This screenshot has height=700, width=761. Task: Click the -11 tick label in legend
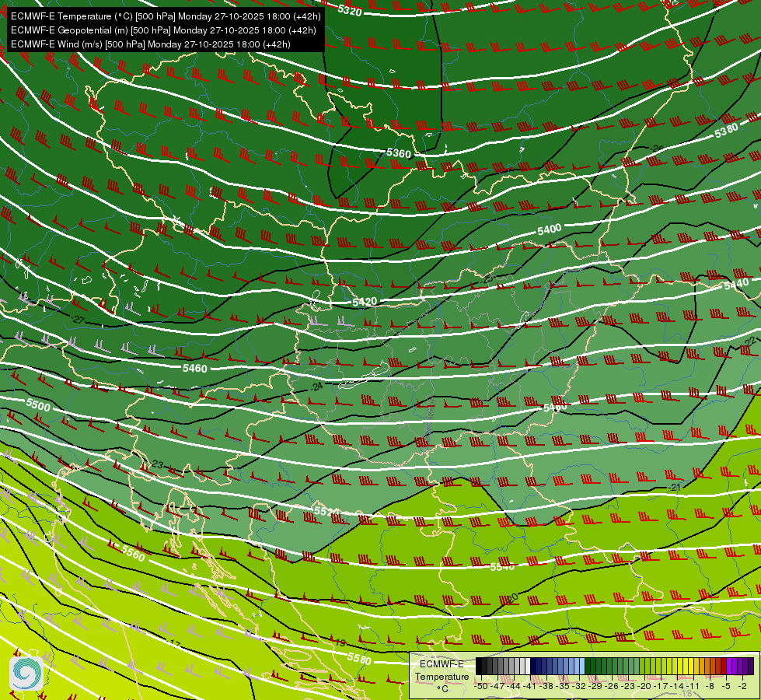click(x=693, y=686)
